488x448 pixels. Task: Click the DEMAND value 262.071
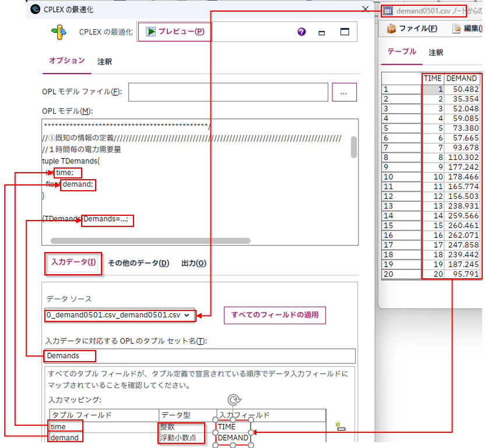point(463,235)
